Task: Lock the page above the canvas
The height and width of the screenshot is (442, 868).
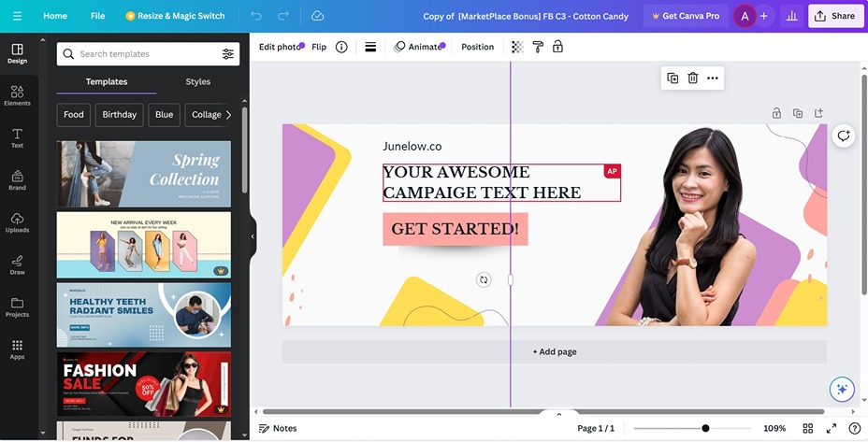Action: (x=776, y=113)
